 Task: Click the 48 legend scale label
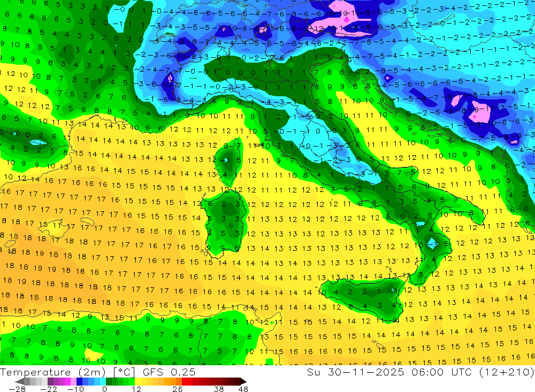(243, 389)
